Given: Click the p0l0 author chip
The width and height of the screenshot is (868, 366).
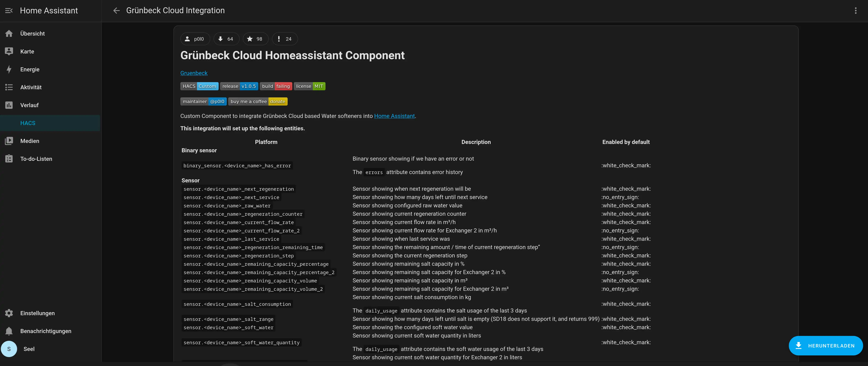Looking at the screenshot, I should click(195, 39).
